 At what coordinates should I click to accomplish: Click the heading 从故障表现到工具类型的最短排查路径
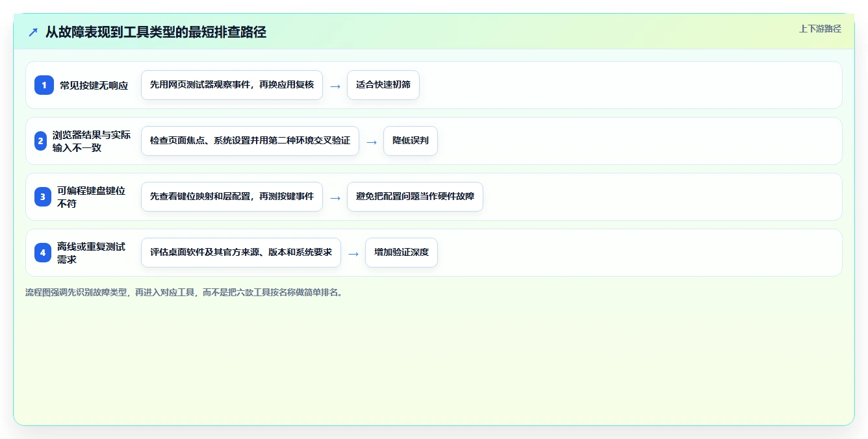156,32
